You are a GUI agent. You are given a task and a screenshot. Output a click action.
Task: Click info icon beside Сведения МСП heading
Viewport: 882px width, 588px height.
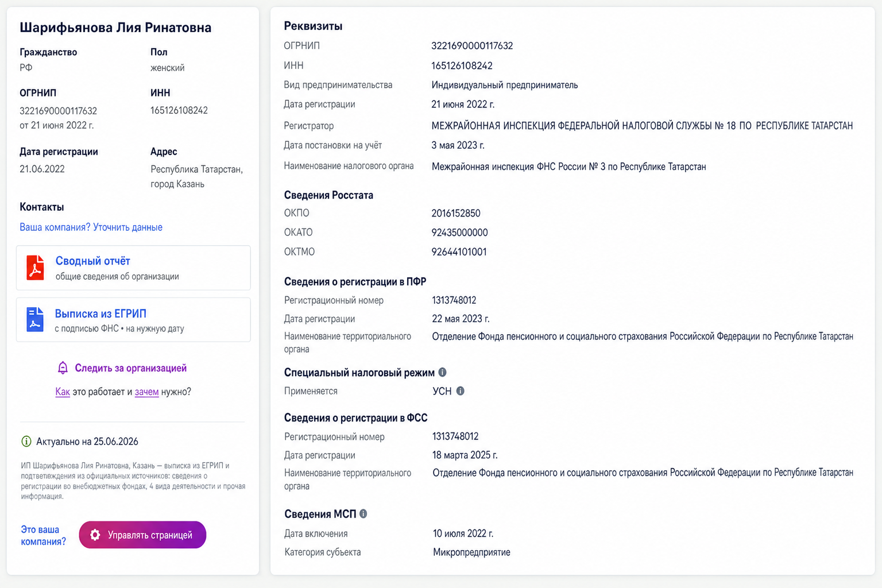363,514
